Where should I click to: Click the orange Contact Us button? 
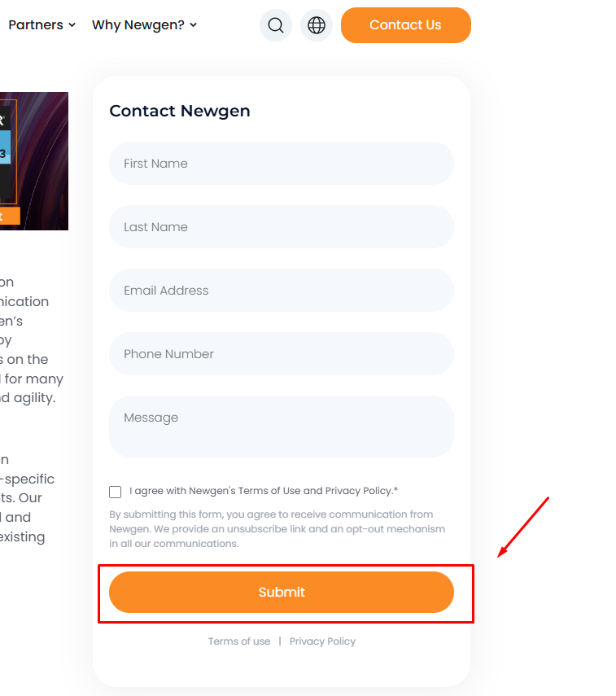405,25
